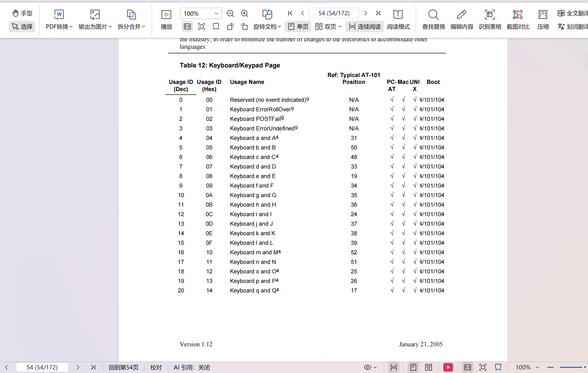Viewport: 588px width, 373px height.
Task: Toggle continuous reading in status bar
Action: pyautogui.click(x=394, y=367)
